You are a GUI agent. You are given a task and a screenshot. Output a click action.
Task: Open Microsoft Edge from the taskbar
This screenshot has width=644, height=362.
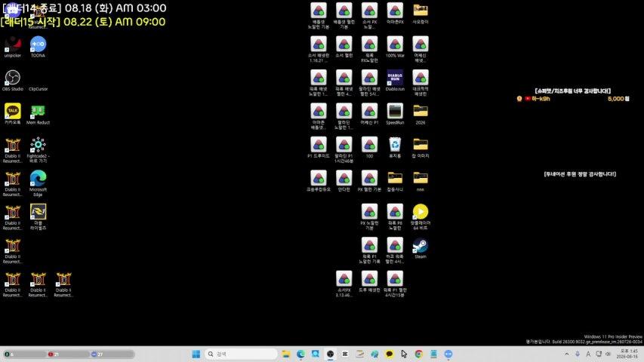coord(300,354)
